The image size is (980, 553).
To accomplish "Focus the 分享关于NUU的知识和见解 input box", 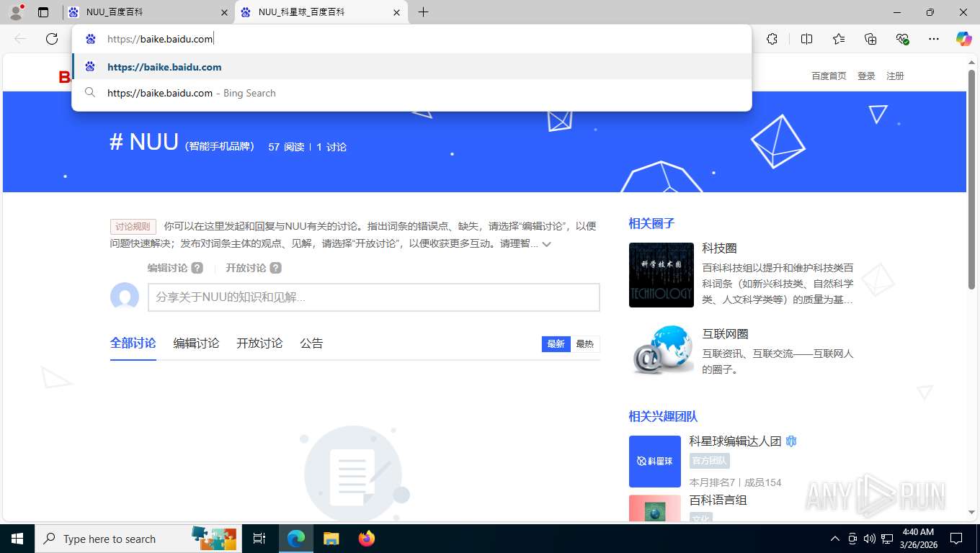I will pyautogui.click(x=374, y=297).
